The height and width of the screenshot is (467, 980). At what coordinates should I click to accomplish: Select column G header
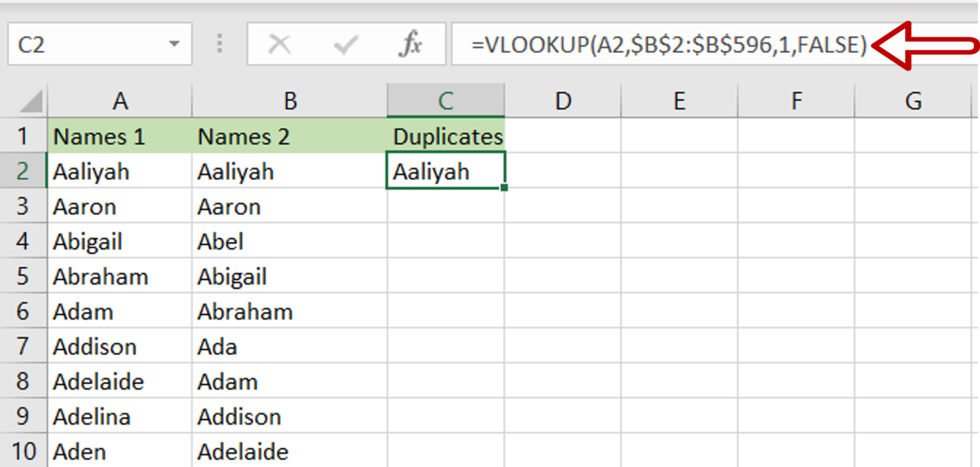(x=914, y=100)
